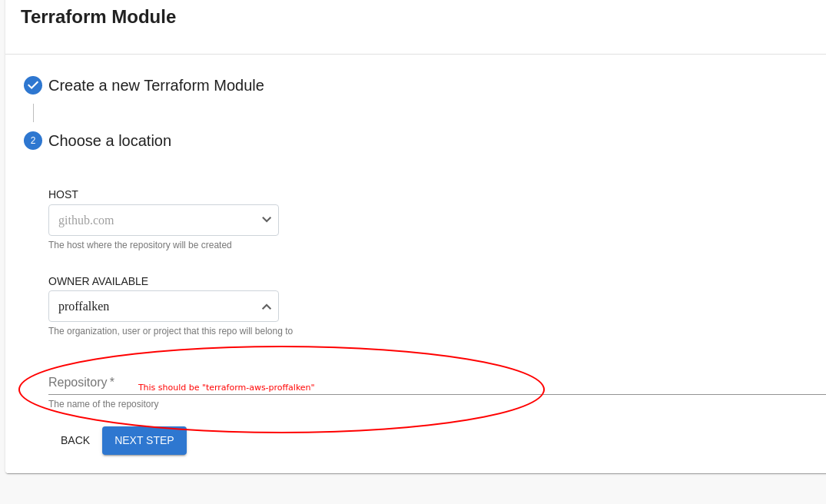Click the upward chevron on the owner selector

[x=267, y=306]
